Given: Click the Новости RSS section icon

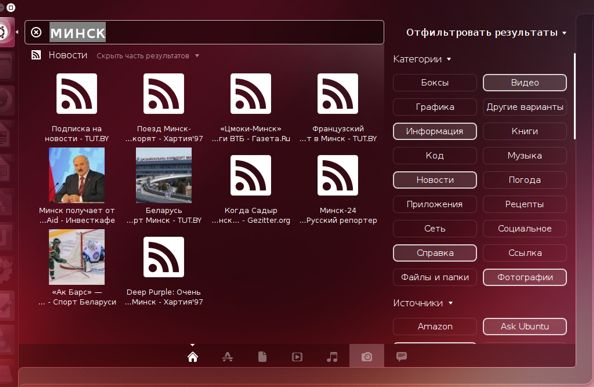Looking at the screenshot, I should [x=36, y=55].
